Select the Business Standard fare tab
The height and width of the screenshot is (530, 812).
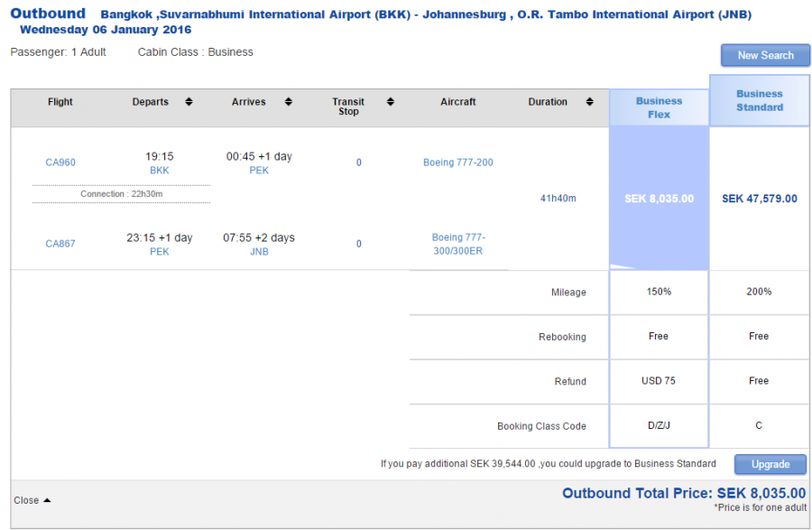pyautogui.click(x=759, y=100)
